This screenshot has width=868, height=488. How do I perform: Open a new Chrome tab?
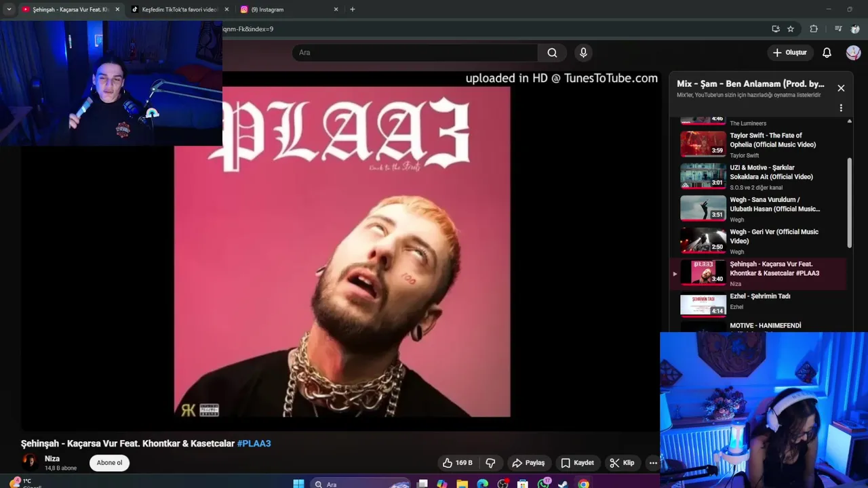pyautogui.click(x=352, y=9)
